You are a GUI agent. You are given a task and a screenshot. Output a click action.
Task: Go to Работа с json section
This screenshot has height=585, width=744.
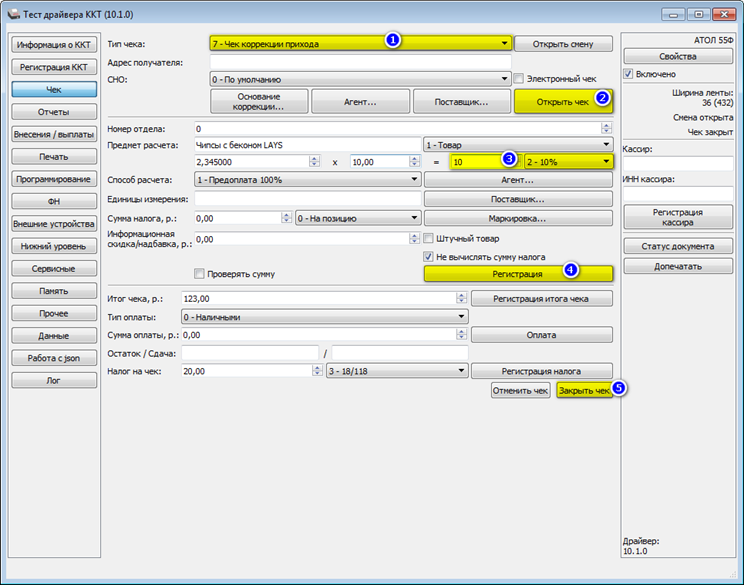[54, 358]
